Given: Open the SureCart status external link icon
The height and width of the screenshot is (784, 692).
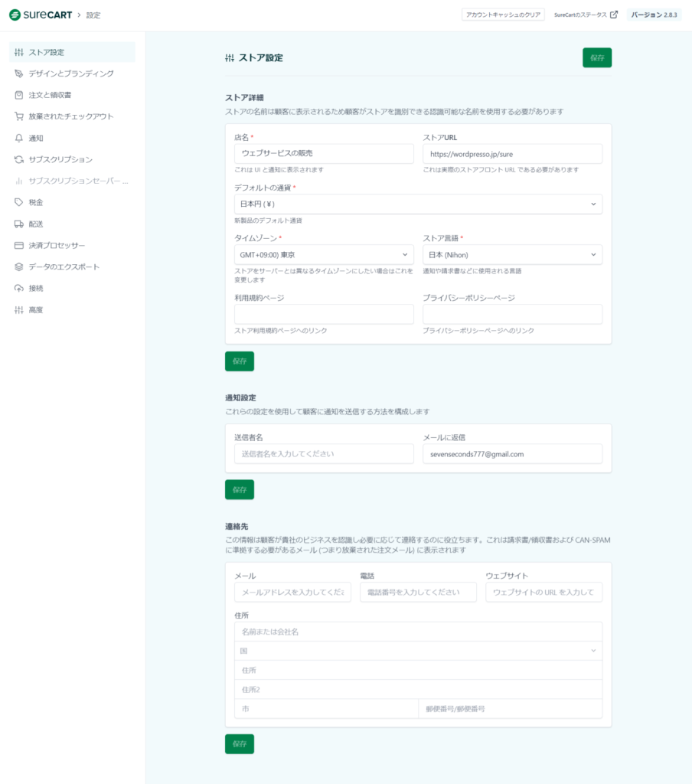Looking at the screenshot, I should pos(614,15).
